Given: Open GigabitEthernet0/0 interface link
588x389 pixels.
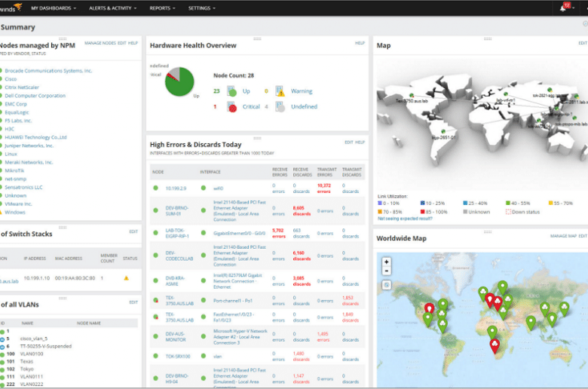Looking at the screenshot, I should [x=239, y=234].
